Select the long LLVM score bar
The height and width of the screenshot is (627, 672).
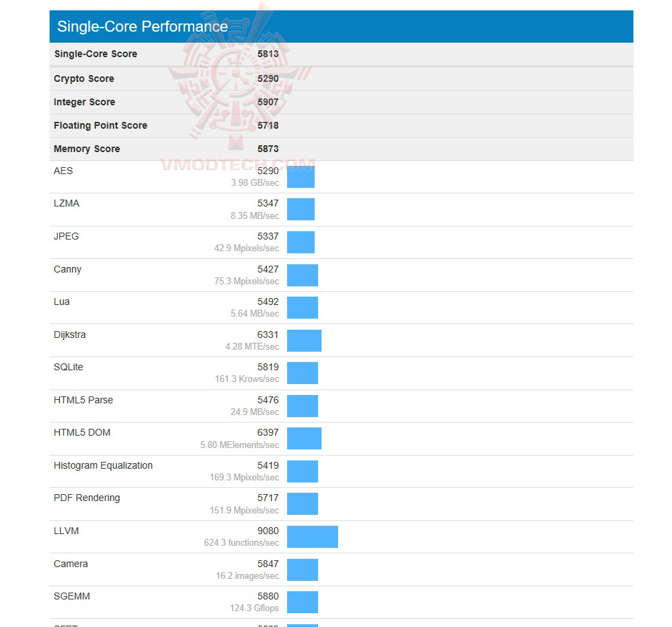313,537
